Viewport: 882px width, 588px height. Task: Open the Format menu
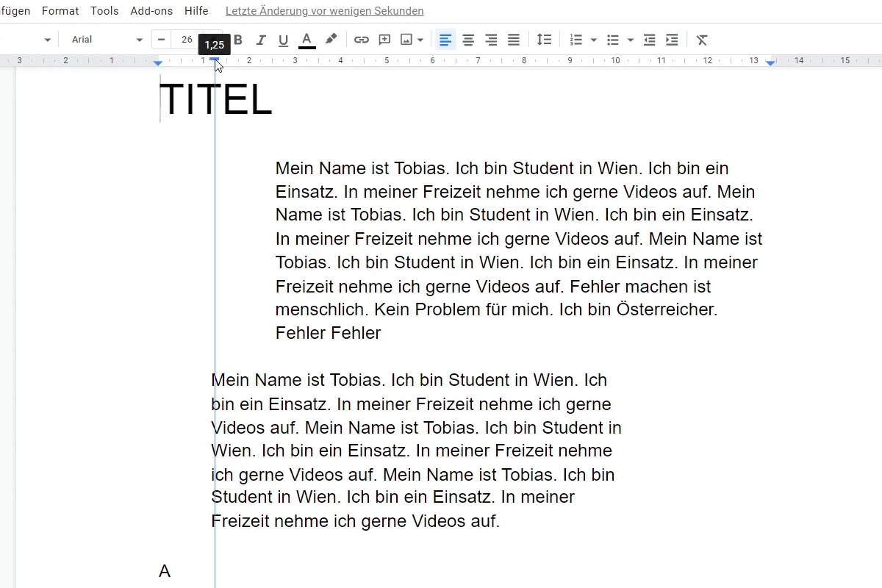60,11
